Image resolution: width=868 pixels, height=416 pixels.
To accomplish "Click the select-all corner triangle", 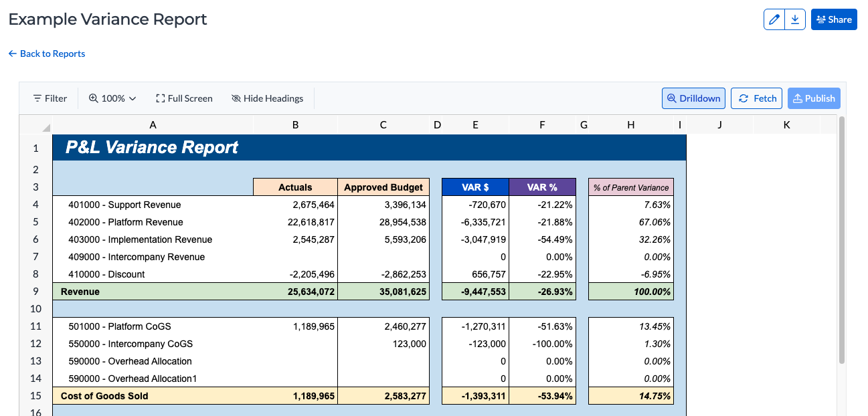I will click(46, 127).
